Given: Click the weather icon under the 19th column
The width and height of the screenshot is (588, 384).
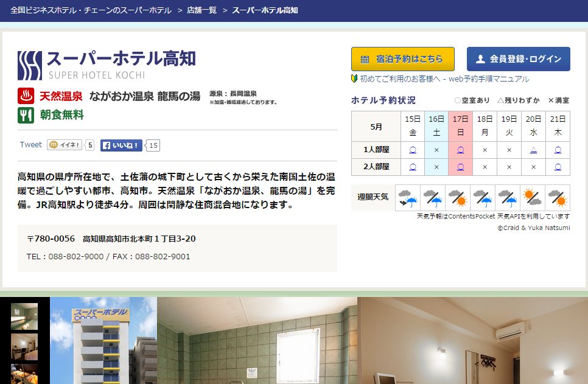Looking at the screenshot, I should click(508, 198).
